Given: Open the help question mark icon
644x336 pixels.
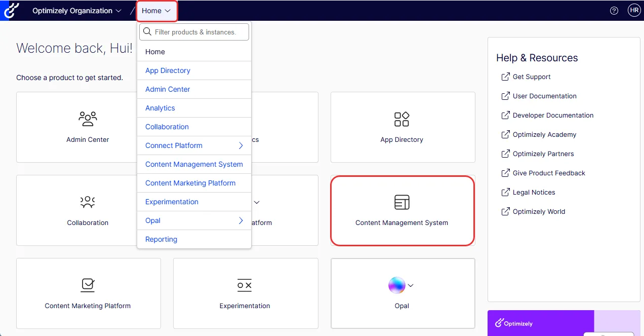Looking at the screenshot, I should (614, 11).
